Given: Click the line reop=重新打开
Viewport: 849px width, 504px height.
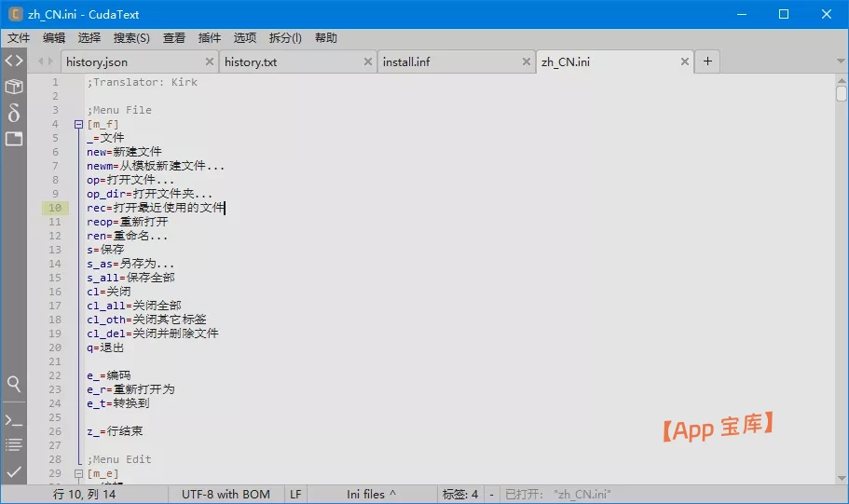Looking at the screenshot, I should tap(128, 222).
